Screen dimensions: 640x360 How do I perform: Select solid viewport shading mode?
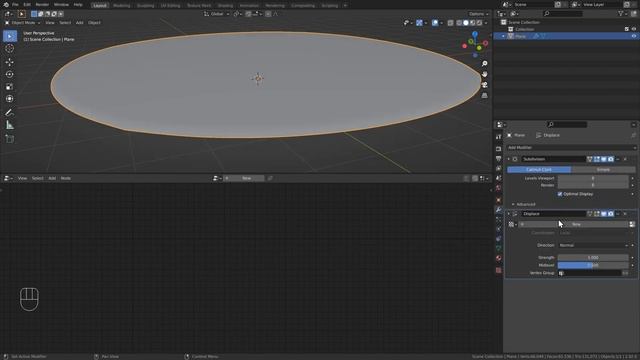tap(466, 23)
